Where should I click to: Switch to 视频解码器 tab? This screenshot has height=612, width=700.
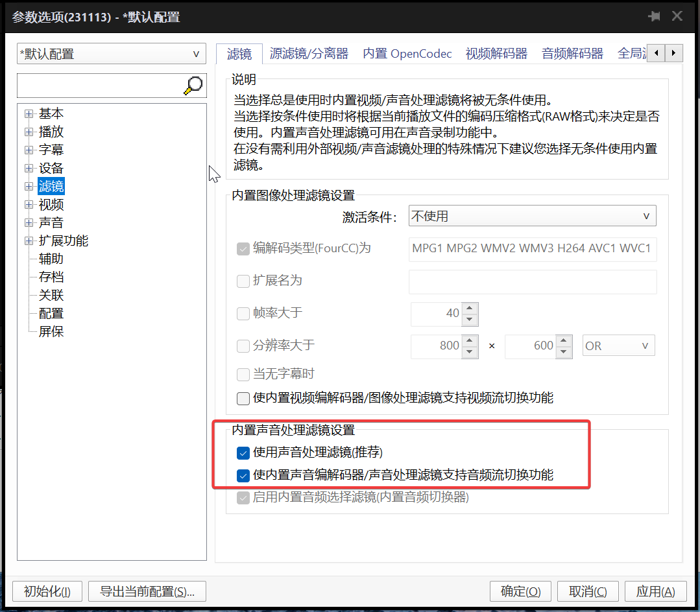click(x=496, y=54)
